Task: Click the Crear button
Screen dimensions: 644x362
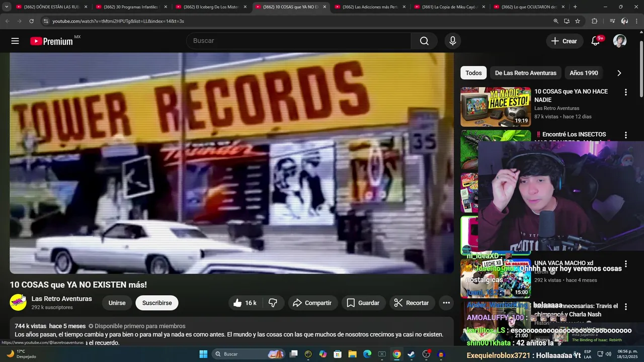Action: 564,41
